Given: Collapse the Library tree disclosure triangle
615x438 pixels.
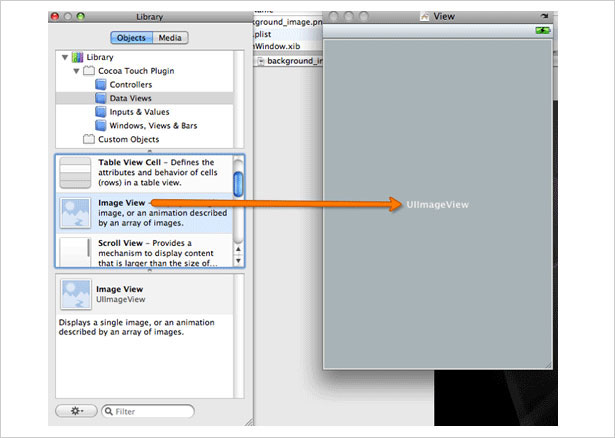Looking at the screenshot, I should 65,57.
